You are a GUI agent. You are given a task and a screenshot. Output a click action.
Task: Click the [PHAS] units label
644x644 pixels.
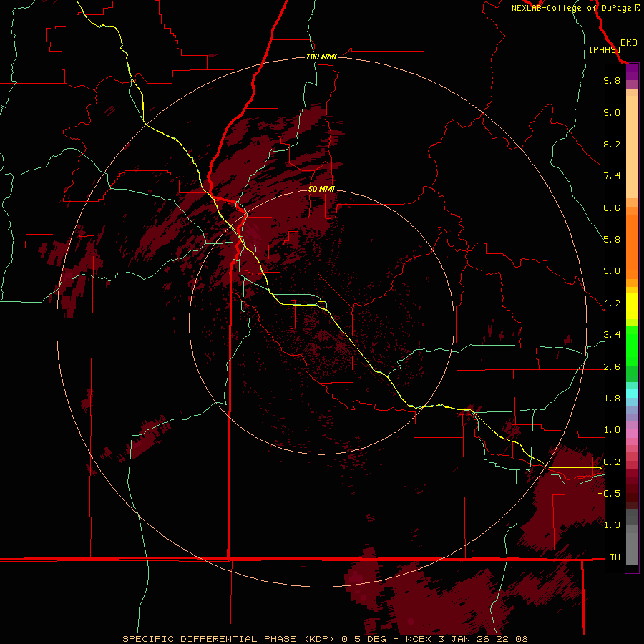click(605, 49)
